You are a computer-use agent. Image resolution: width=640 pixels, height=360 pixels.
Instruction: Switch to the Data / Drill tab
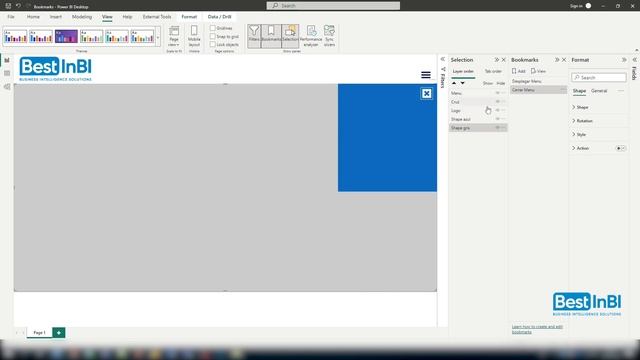tap(220, 17)
